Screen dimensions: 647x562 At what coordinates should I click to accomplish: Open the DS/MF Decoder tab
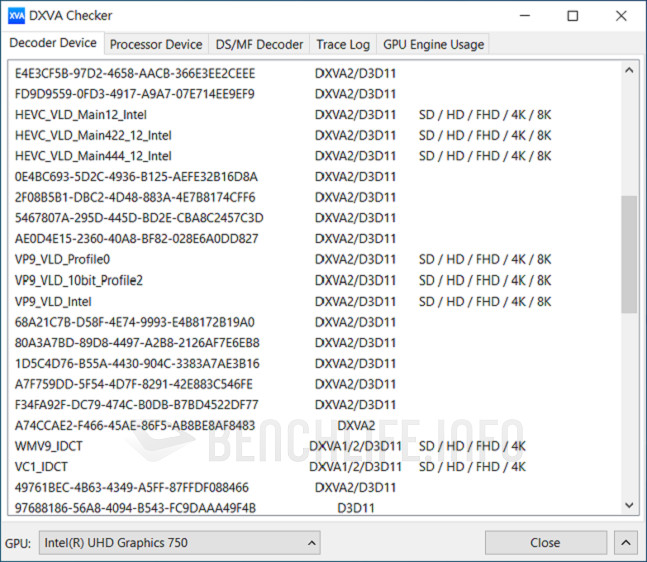click(x=258, y=44)
